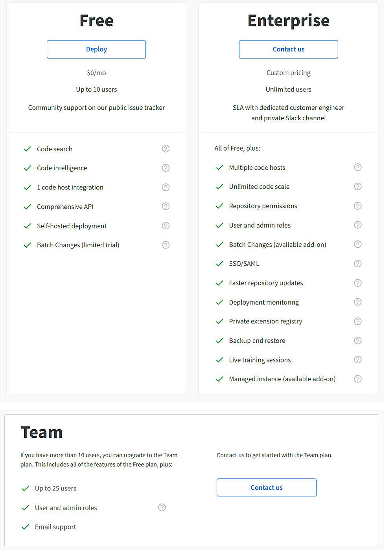The height and width of the screenshot is (553, 392).
Task: Click the Backup and restore question mark
Action: tap(358, 340)
